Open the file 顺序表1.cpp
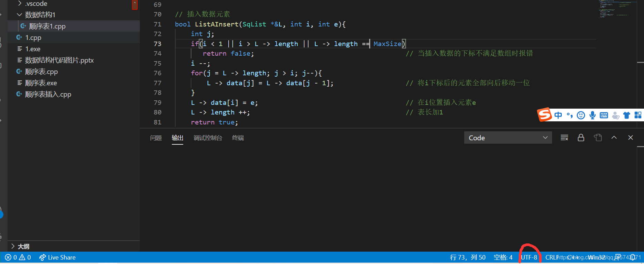Image resolution: width=644 pixels, height=264 pixels. 47,26
